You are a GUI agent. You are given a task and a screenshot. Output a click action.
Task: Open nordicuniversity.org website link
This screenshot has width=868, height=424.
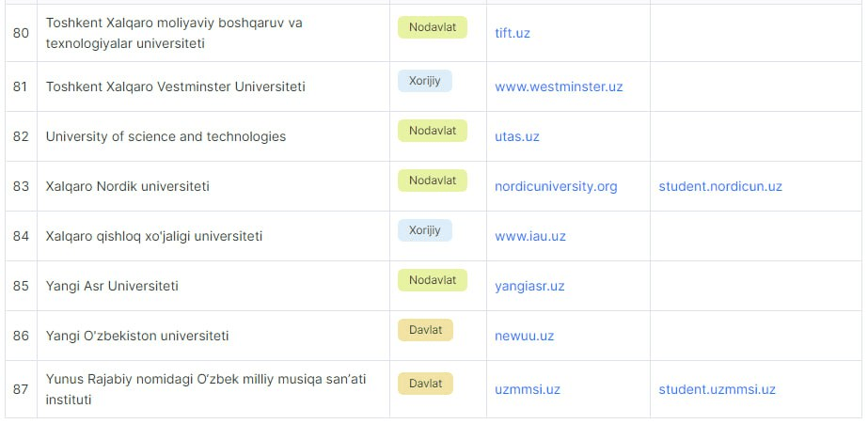(556, 186)
